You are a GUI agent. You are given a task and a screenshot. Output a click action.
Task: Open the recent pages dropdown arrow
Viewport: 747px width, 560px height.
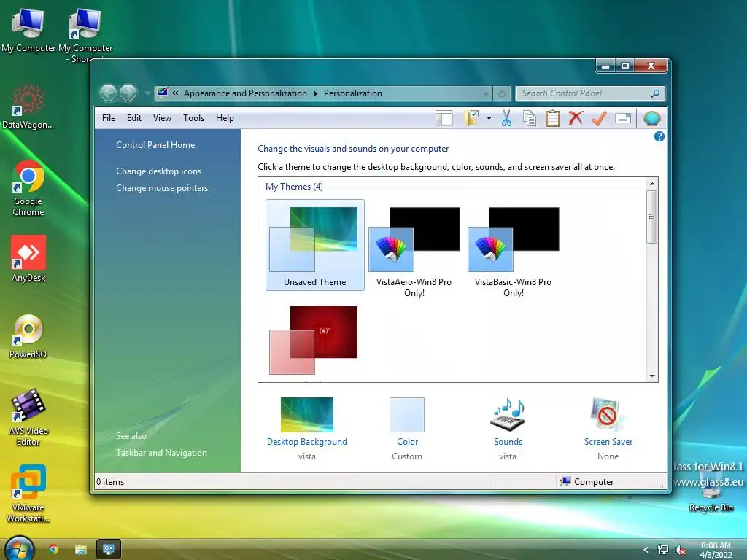click(x=147, y=93)
